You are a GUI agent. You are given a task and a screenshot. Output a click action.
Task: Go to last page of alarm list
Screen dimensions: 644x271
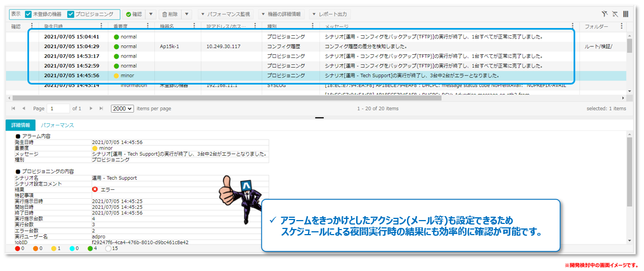pos(101,109)
